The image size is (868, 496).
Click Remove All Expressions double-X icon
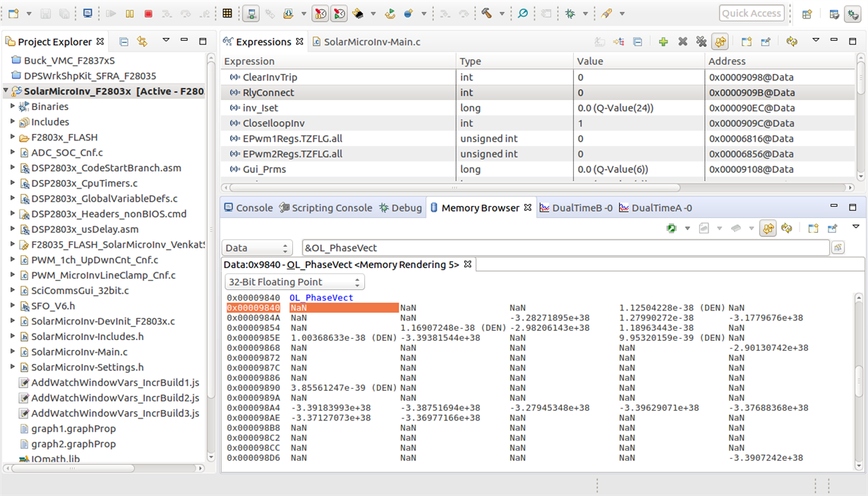click(701, 42)
